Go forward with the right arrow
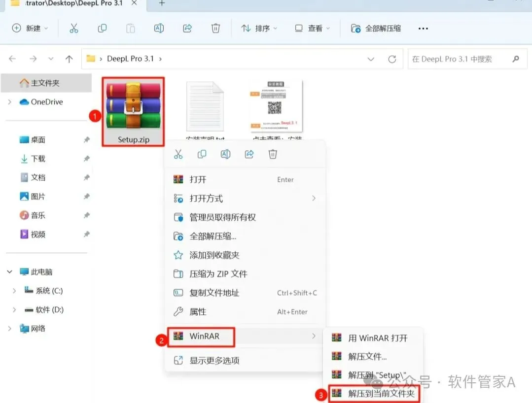532x403 pixels. click(33, 59)
